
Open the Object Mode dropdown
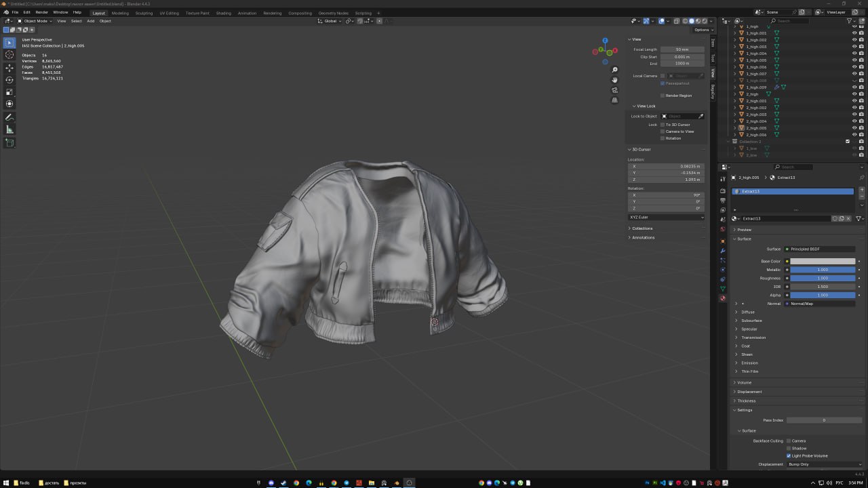tap(34, 21)
